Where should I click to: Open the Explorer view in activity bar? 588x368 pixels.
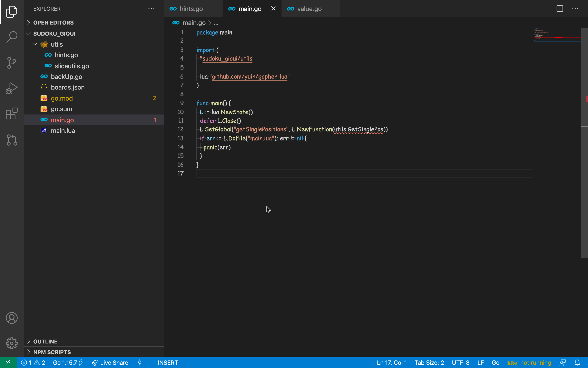pos(12,12)
